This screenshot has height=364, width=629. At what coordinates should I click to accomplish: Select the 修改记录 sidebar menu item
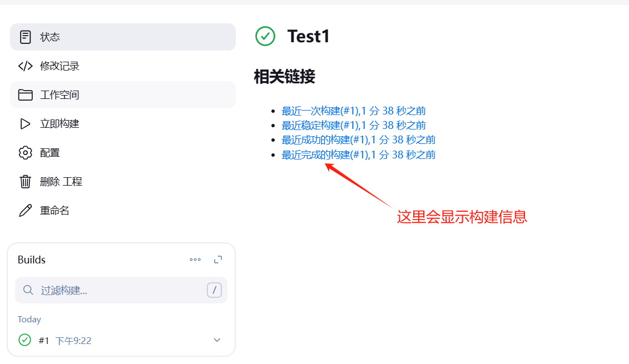[x=123, y=66]
